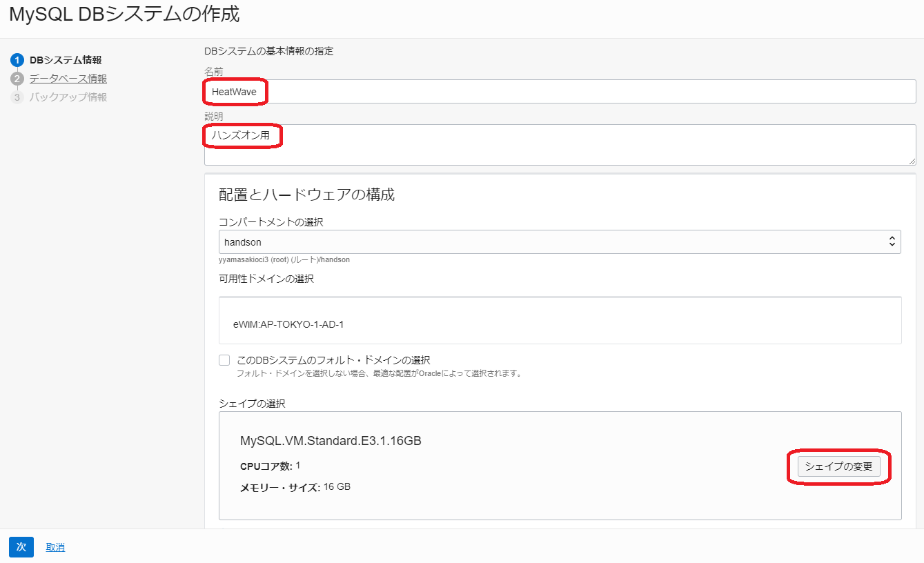924x563 pixels.
Task: Click the step 1 DBシステム情報 circle indicator
Action: [x=18, y=60]
